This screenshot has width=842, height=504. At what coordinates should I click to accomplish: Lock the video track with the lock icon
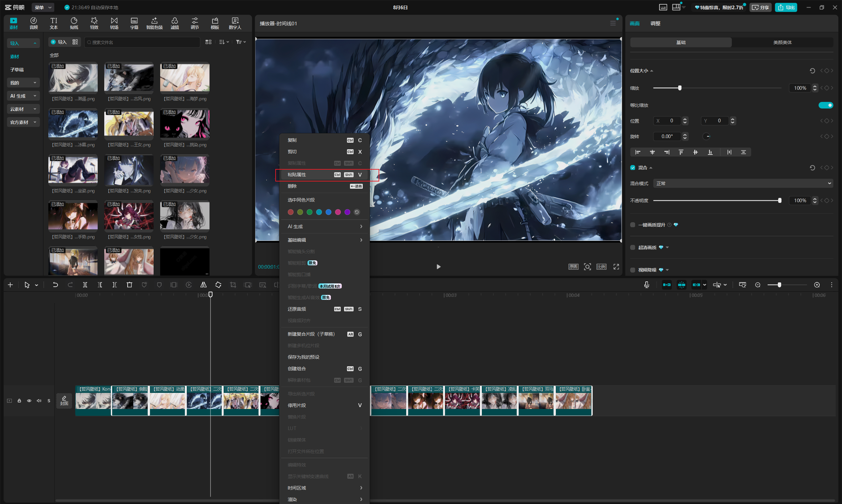(19, 401)
